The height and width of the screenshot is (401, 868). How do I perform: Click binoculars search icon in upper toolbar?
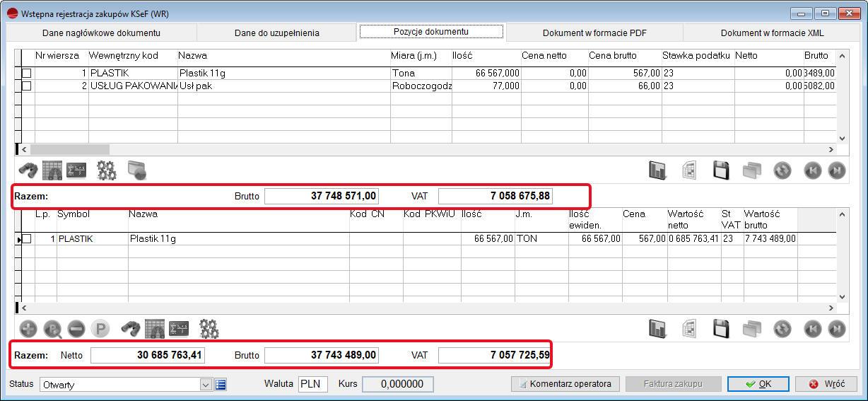tap(28, 170)
